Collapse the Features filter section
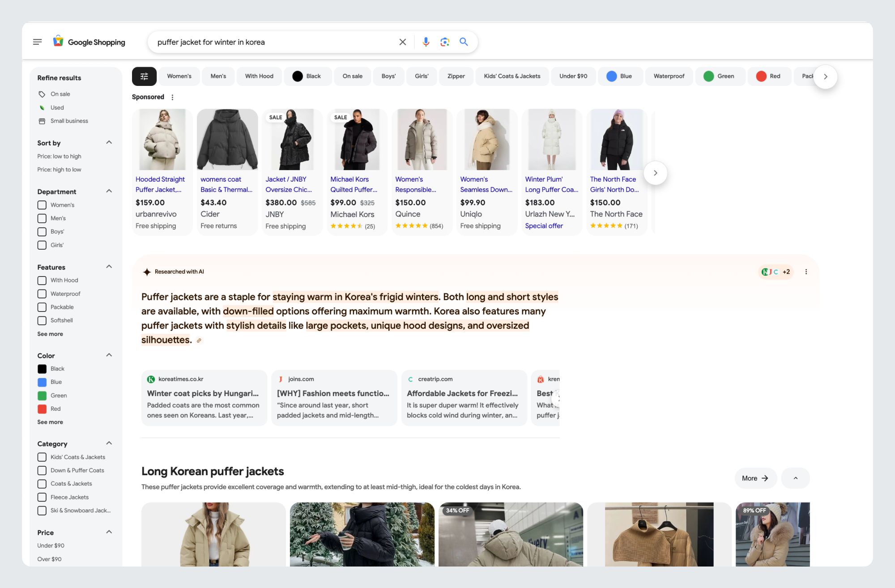This screenshot has width=895, height=588. (109, 267)
